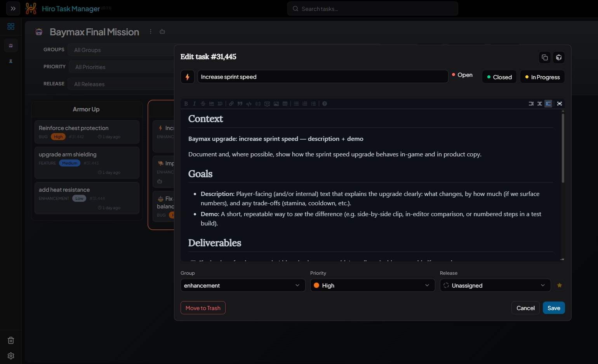This screenshot has height=364, width=598.
Task: Apply italic formatting
Action: 194,104
